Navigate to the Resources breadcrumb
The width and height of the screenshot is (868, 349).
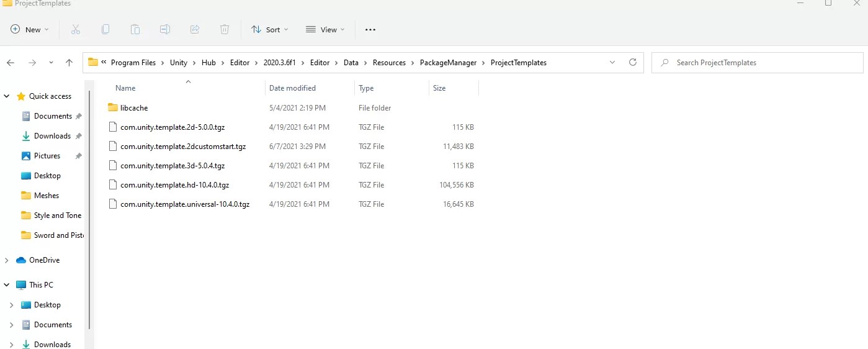(389, 63)
